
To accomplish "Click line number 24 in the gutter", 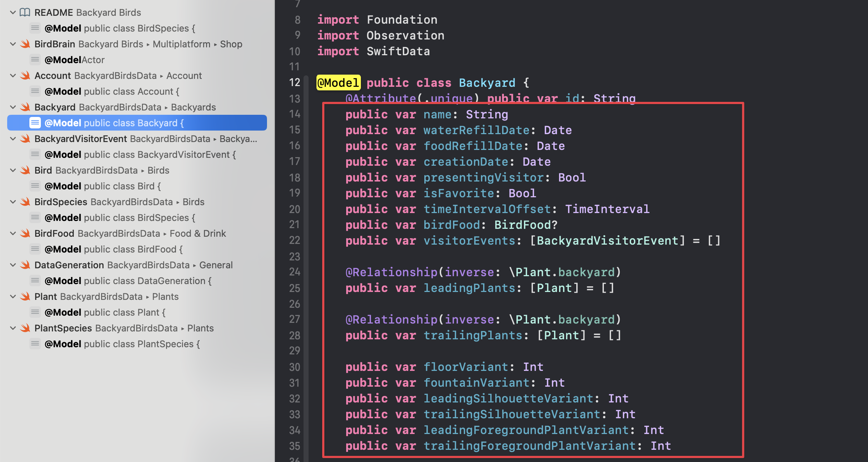I will [295, 272].
